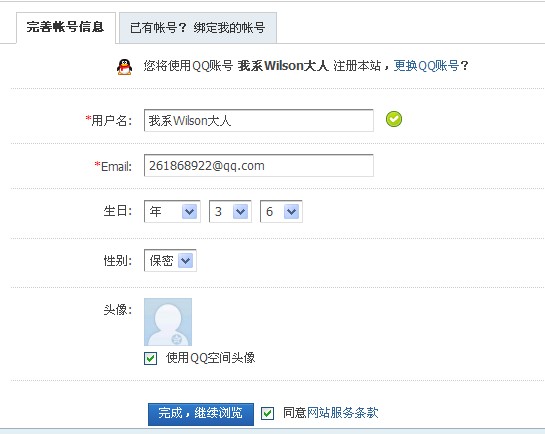
Task: Click the 头像 field label
Action: pyautogui.click(x=118, y=310)
